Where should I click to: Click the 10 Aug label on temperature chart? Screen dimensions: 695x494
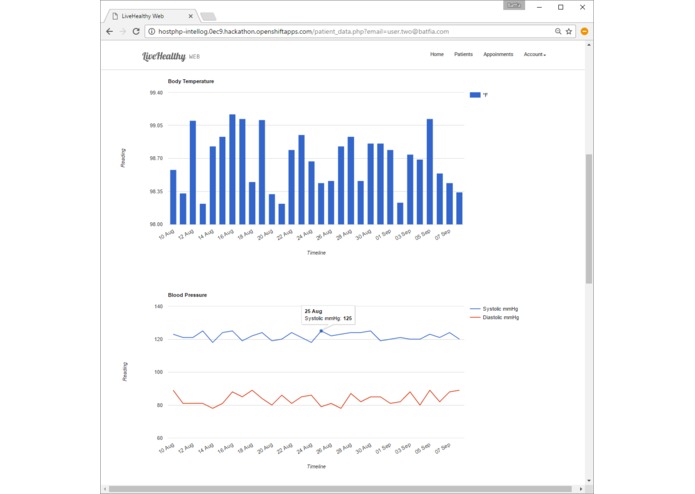coord(167,235)
